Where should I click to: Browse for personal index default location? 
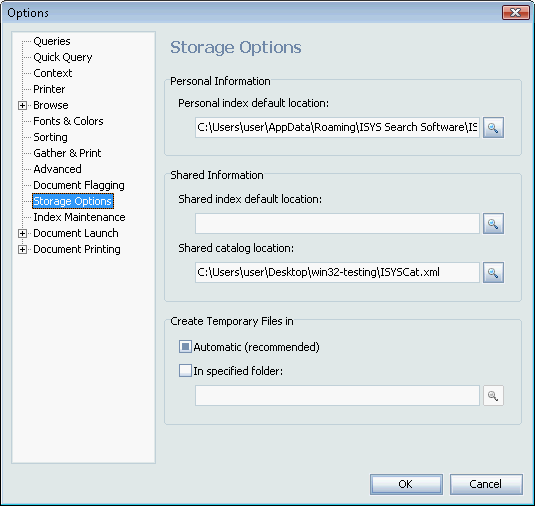[493, 128]
